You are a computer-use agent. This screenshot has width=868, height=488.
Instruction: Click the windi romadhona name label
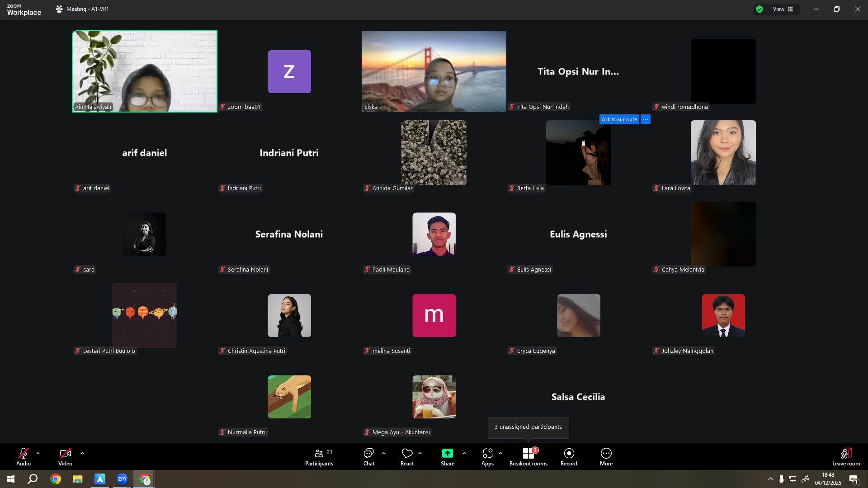[684, 107]
